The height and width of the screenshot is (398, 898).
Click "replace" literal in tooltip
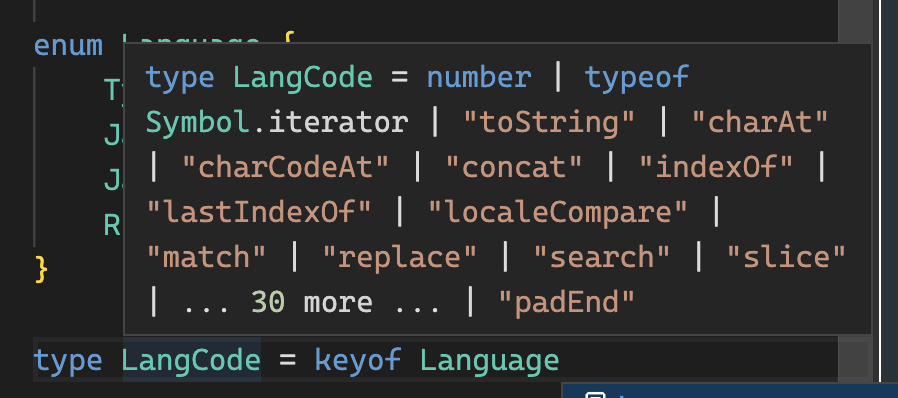pyautogui.click(x=400, y=258)
